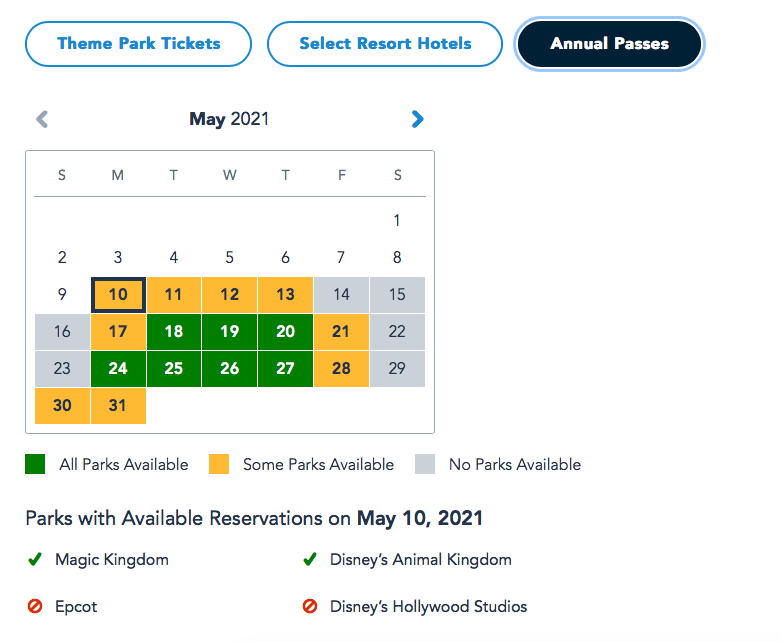Image resolution: width=781 pixels, height=642 pixels.
Task: Advance to next month with right arrow
Action: (x=417, y=119)
